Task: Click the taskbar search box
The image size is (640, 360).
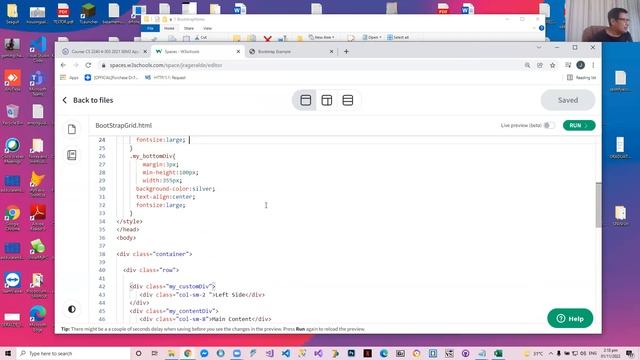Action: click(x=73, y=353)
